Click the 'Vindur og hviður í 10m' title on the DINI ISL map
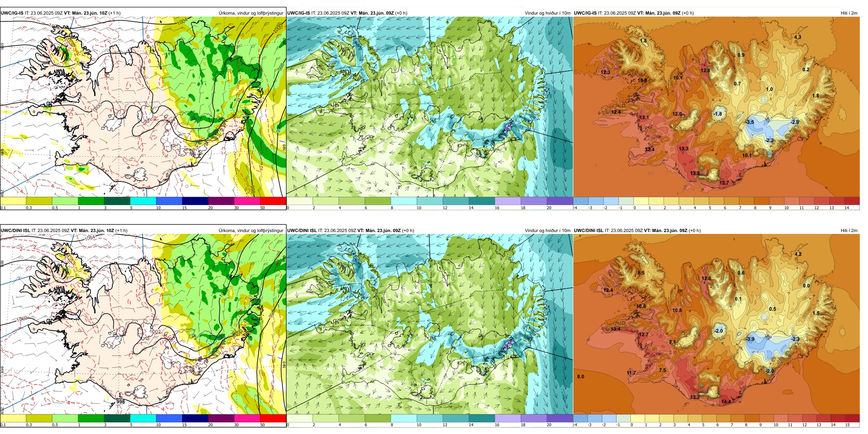This screenshot has width=868, height=434. 548,230
